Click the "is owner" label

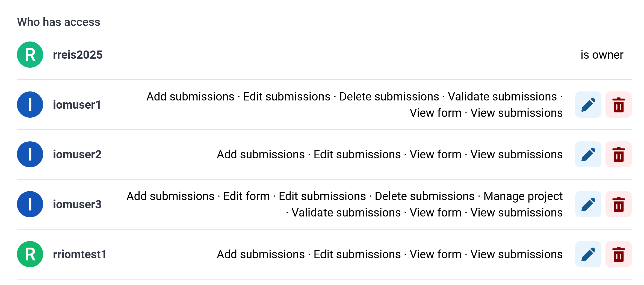[602, 55]
